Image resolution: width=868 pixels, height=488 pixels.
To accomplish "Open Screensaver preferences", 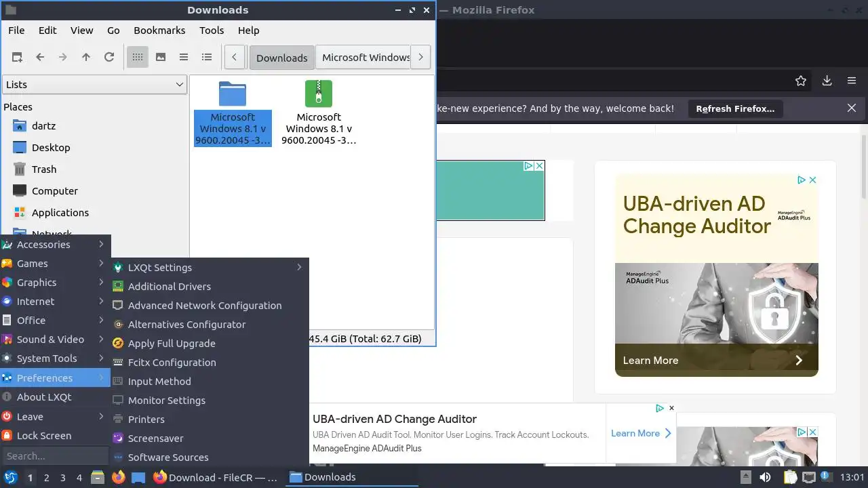I will tap(210, 439).
